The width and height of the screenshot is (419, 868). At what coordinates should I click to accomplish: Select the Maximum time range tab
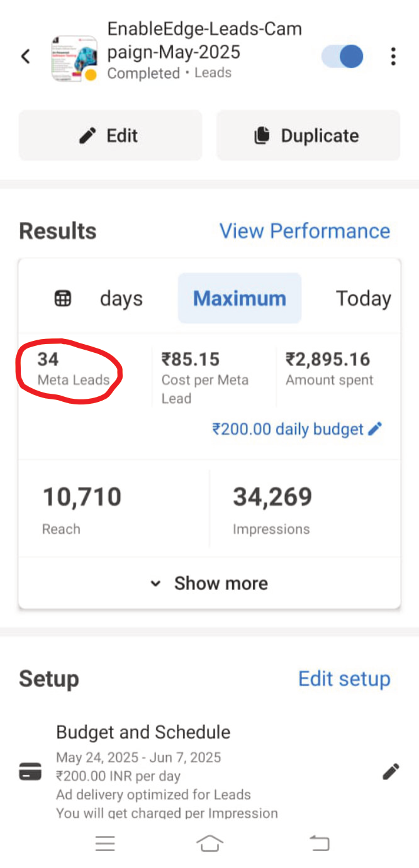click(x=240, y=298)
